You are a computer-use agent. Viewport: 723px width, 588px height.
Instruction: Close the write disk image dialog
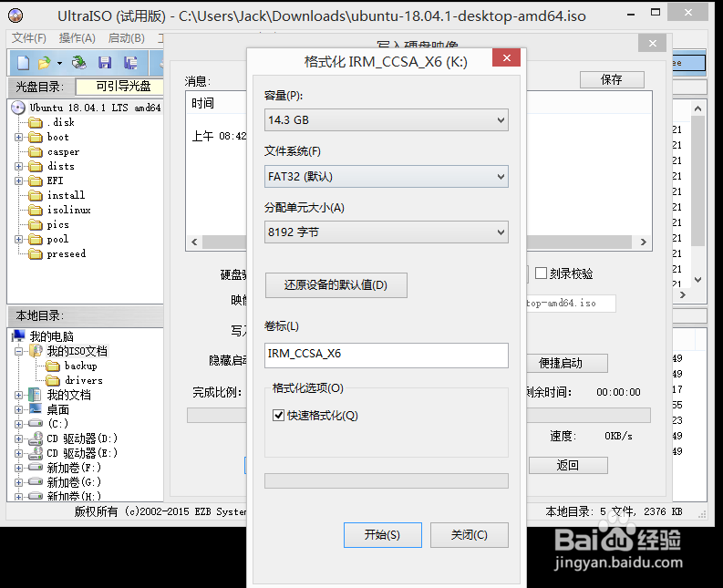(x=653, y=44)
